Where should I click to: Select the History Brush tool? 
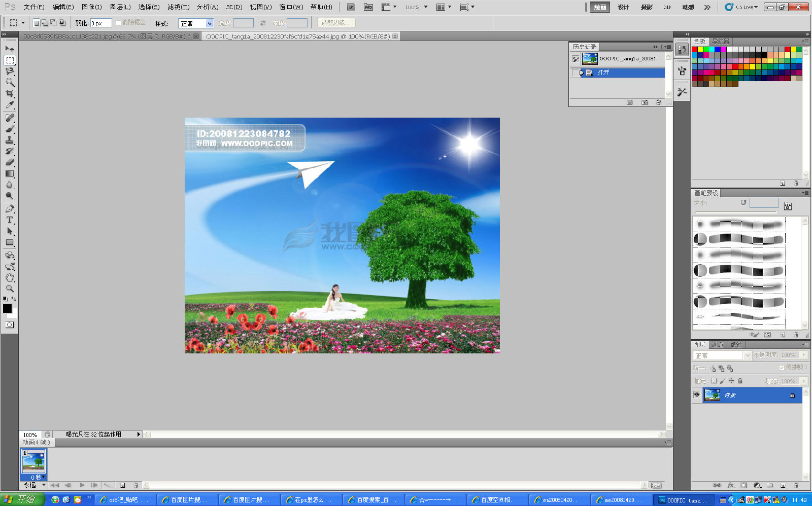point(10,151)
